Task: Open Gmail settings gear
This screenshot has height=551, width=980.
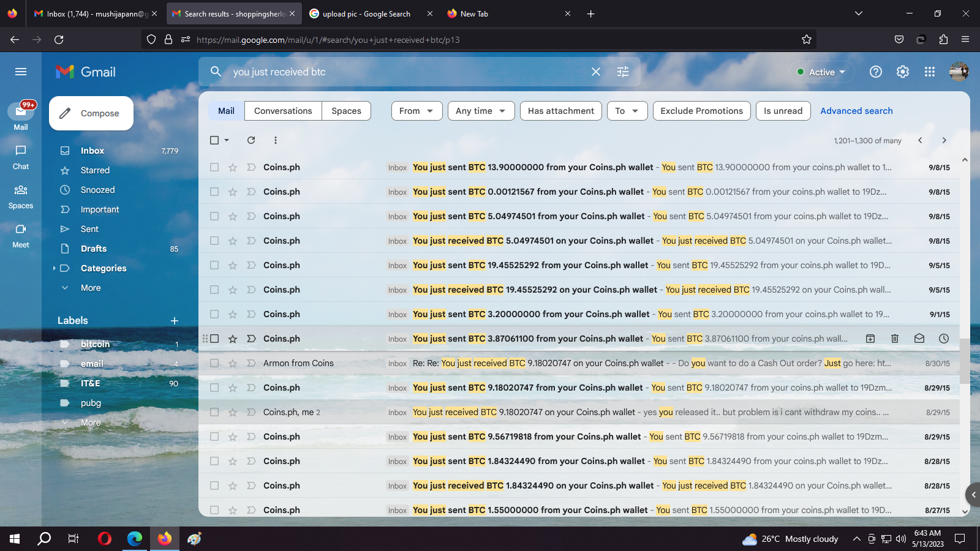Action: click(x=903, y=72)
